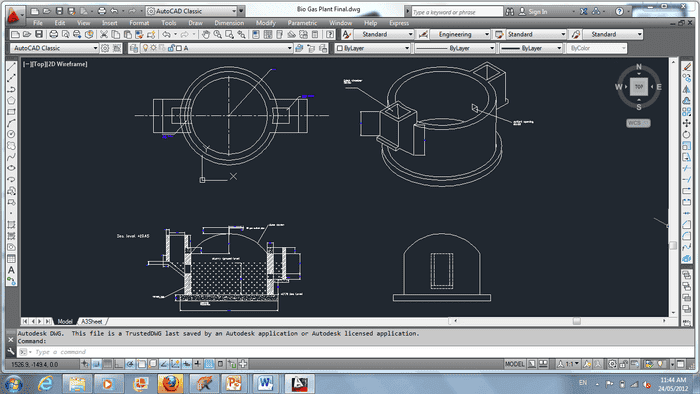700x394 pixels.
Task: Toggle Ortho Mode in status bar
Action: 119,364
